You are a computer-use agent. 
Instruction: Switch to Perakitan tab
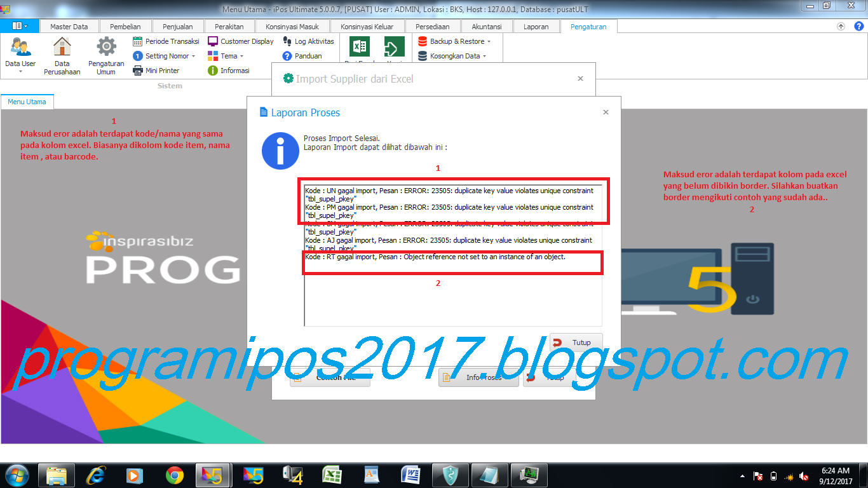[x=229, y=27]
